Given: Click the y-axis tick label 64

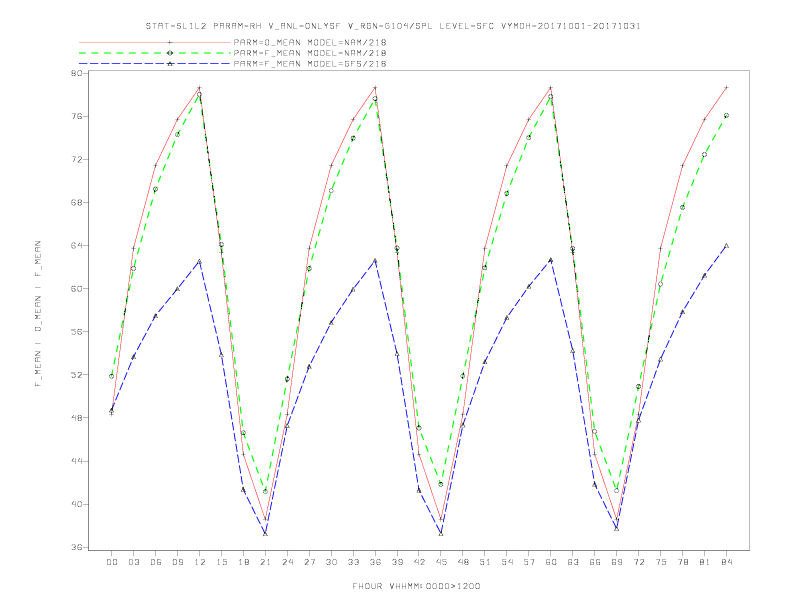Looking at the screenshot, I should pyautogui.click(x=77, y=245).
